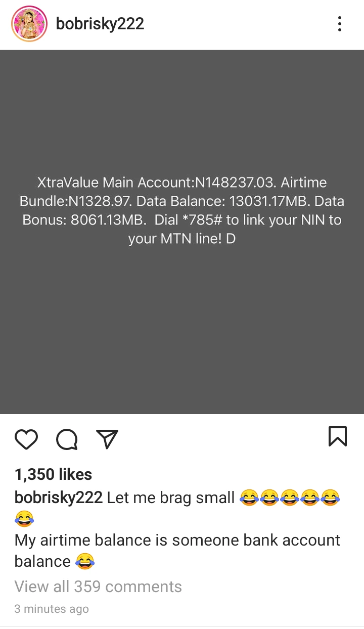Open the three-dot more options menu
Viewport: 364px width, 629px height.
point(339,24)
